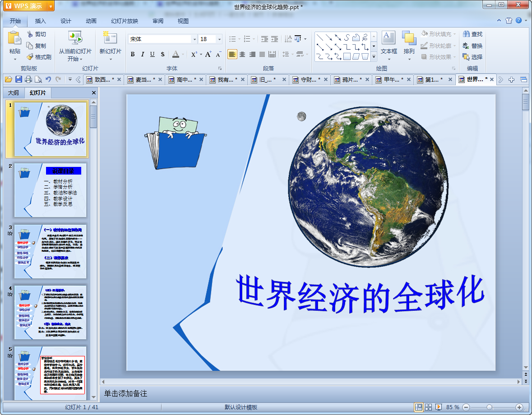Click increase indent icon

[274, 39]
